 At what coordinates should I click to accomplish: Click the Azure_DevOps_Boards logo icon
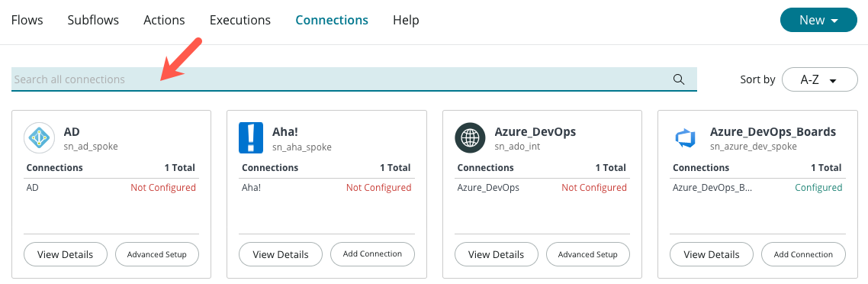click(x=685, y=138)
